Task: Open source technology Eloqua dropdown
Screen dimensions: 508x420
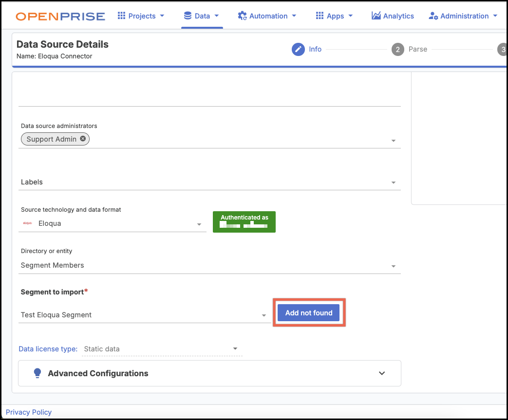Action: click(x=113, y=223)
